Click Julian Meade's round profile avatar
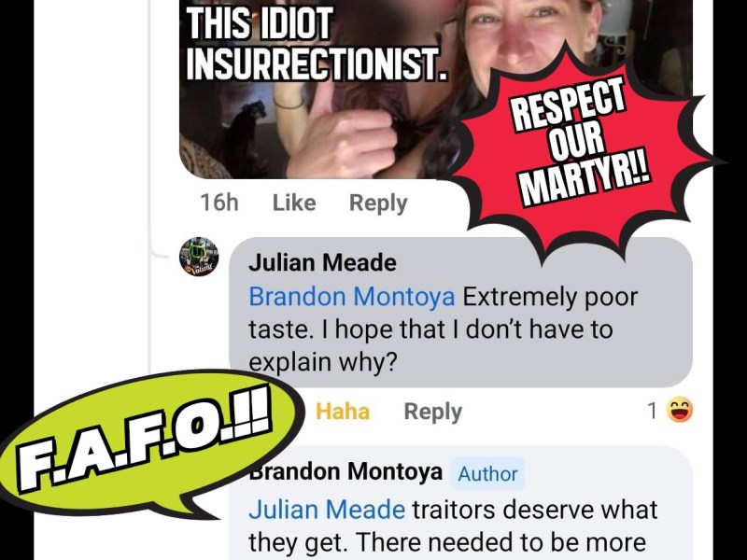747x560 pixels. 199,256
